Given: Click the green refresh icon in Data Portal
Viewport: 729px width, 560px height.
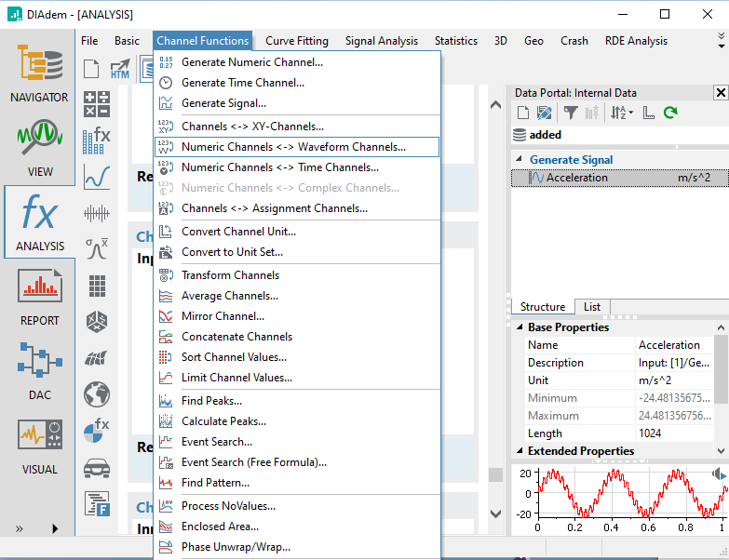Looking at the screenshot, I should tap(670, 113).
